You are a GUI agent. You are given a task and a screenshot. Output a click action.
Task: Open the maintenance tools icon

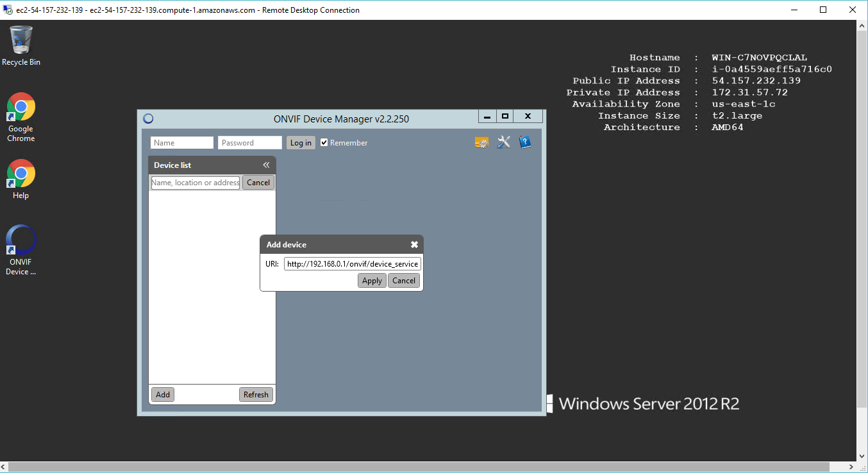pyautogui.click(x=503, y=142)
